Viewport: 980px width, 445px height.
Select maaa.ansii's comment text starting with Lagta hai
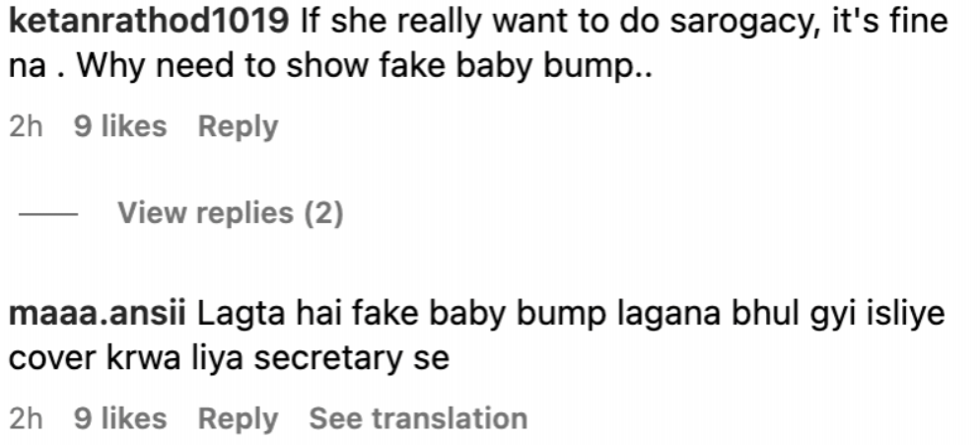click(x=476, y=336)
